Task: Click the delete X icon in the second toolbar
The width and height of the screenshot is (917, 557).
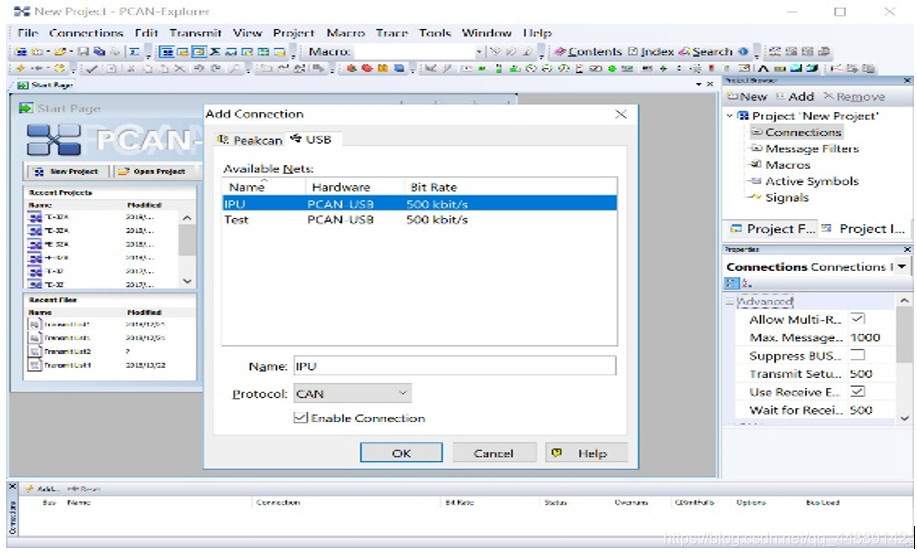Action: pyautogui.click(x=180, y=68)
